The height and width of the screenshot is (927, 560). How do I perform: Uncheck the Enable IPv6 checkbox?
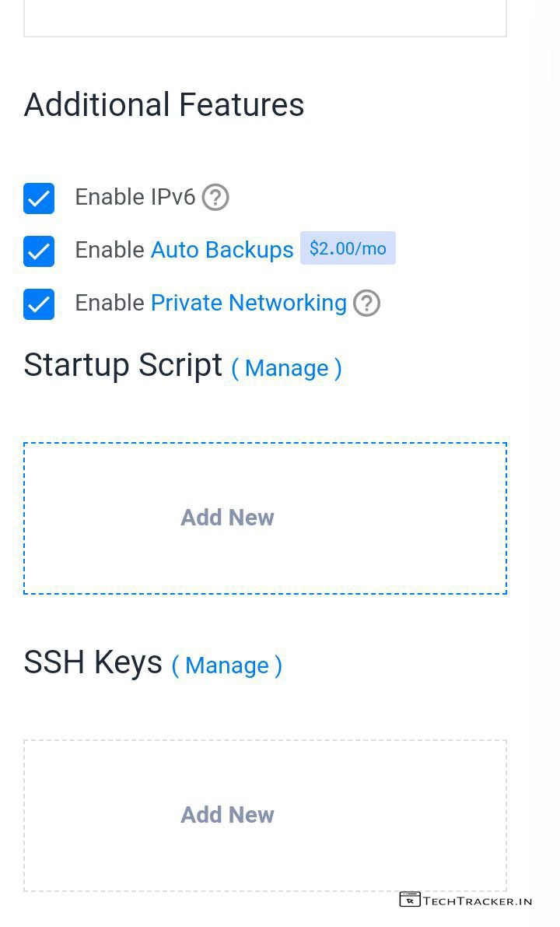point(39,198)
